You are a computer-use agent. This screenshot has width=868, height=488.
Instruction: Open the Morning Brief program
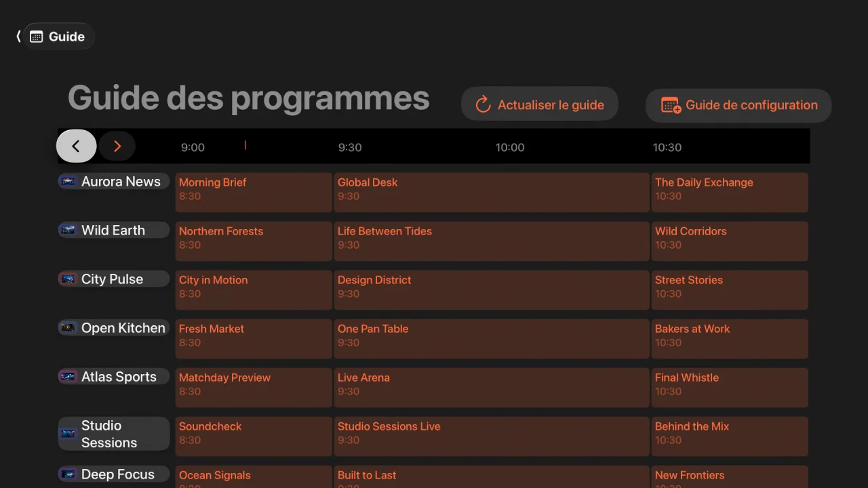(254, 192)
